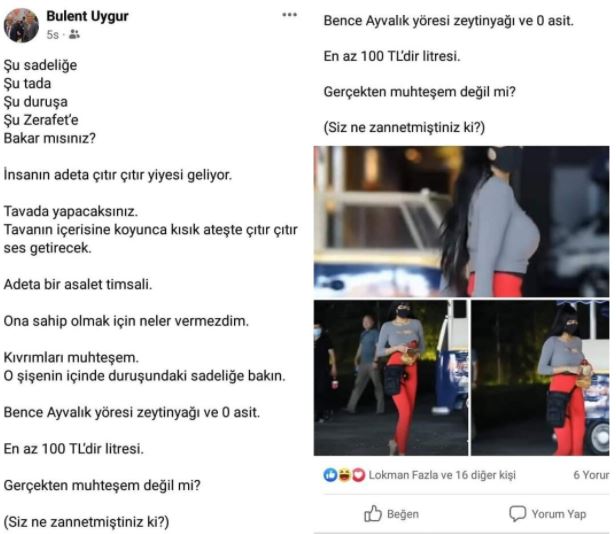Image resolution: width=616 pixels, height=534 pixels.
Task: Click Bulent Uygur's profile picture
Action: (21, 25)
